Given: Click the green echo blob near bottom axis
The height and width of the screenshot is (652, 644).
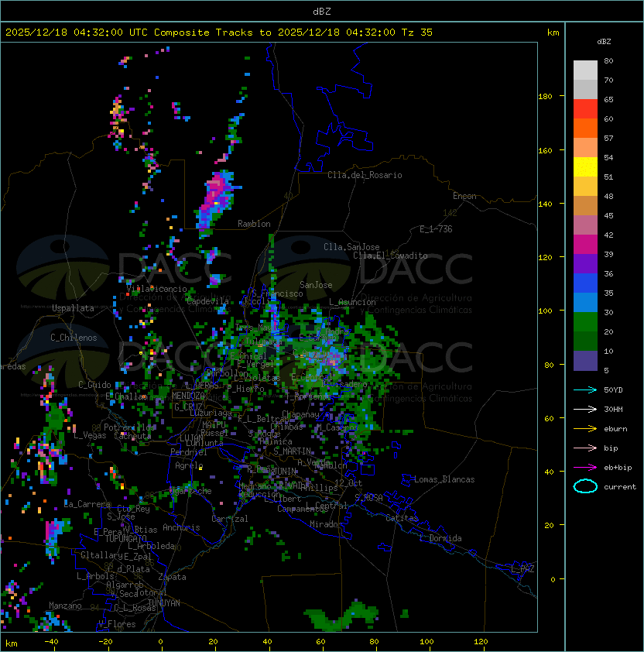Looking at the screenshot, I should 341,616.
